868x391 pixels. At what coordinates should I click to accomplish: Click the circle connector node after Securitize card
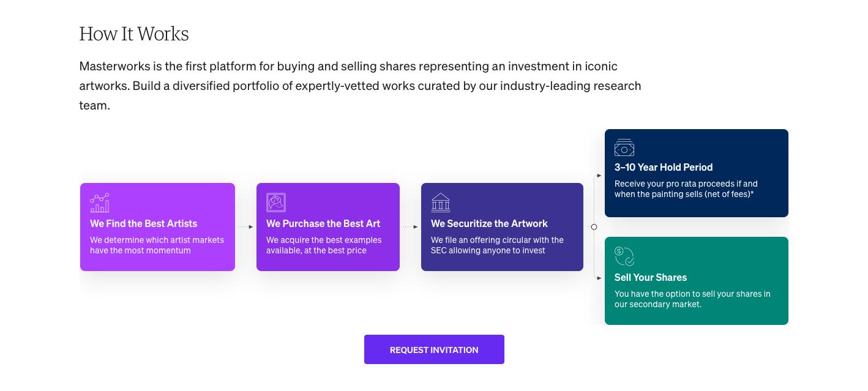[594, 227]
